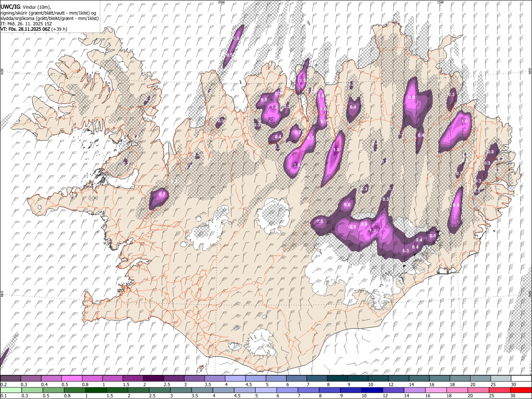The height and width of the screenshot is (399, 532).
Task: Click the snow legend swatch between 1.5 and 2
Action: [133, 379]
